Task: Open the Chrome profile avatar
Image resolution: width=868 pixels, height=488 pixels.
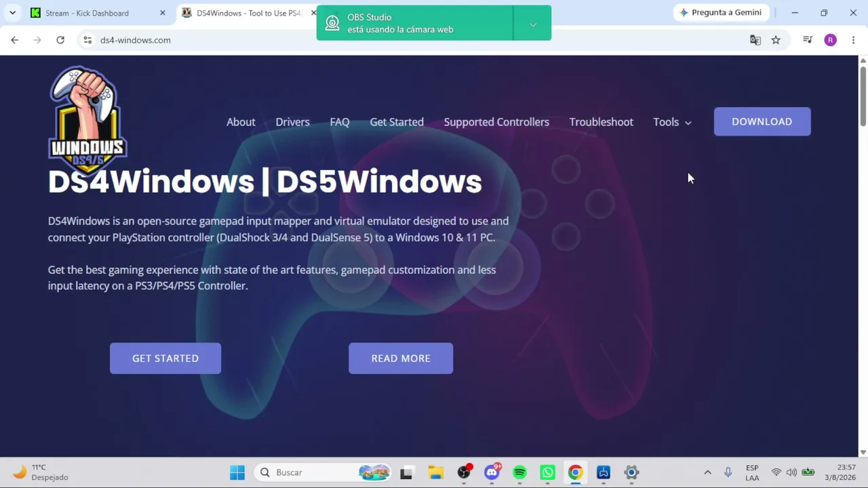Action: (830, 40)
